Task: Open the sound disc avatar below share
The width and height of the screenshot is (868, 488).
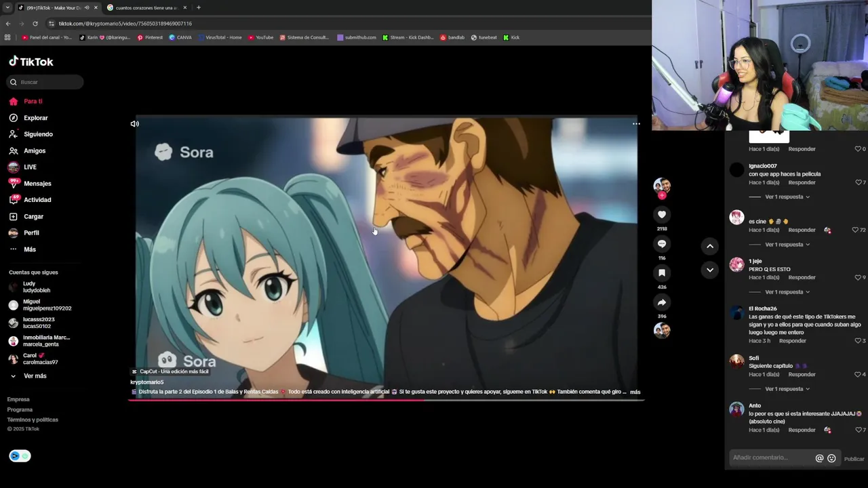Action: tap(662, 330)
